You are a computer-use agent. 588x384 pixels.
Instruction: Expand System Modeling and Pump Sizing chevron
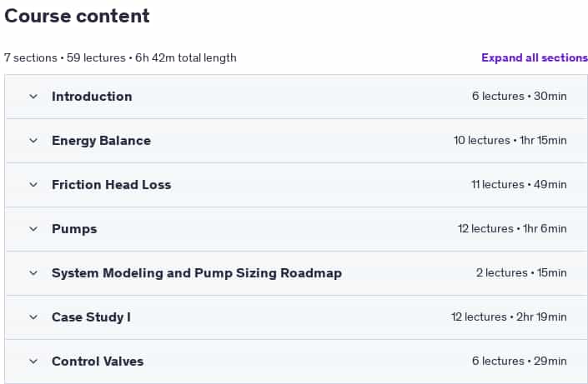[x=33, y=273]
